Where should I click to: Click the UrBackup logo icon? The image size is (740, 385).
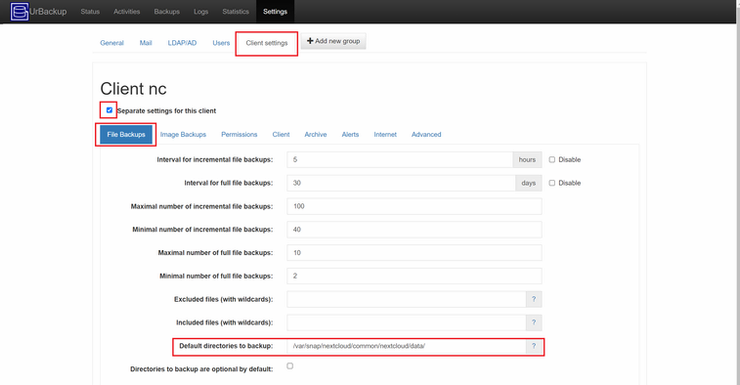pos(19,11)
